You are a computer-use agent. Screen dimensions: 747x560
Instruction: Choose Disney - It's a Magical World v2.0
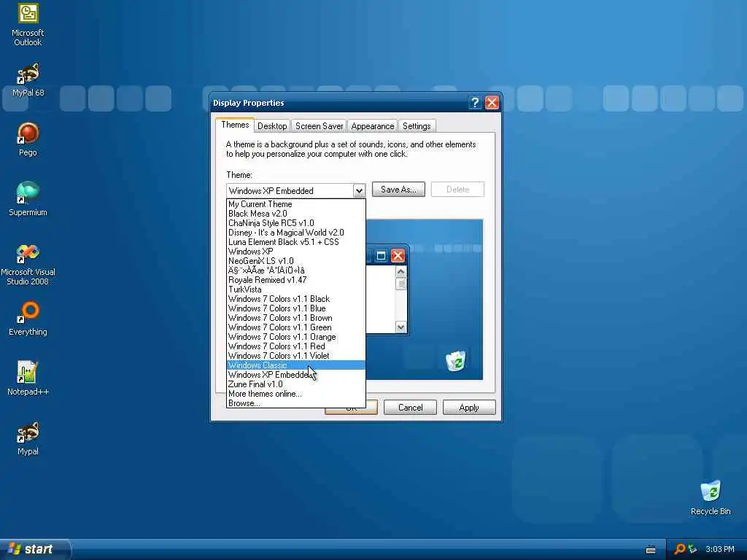coord(296,233)
